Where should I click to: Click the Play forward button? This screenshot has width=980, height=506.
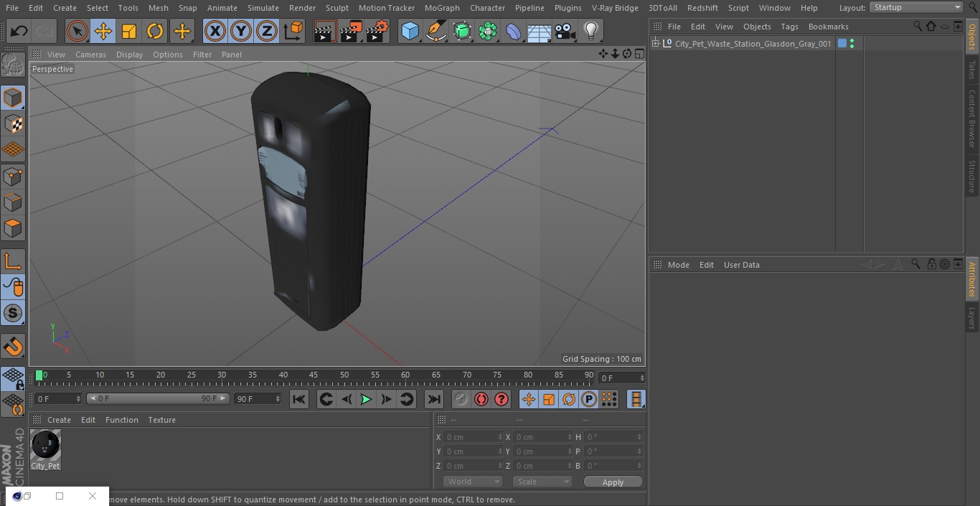(x=366, y=399)
